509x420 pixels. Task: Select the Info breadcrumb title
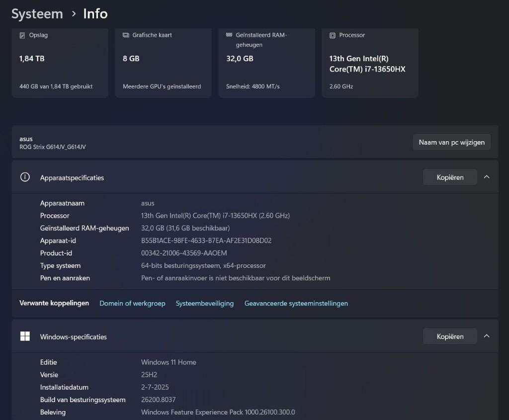point(95,13)
